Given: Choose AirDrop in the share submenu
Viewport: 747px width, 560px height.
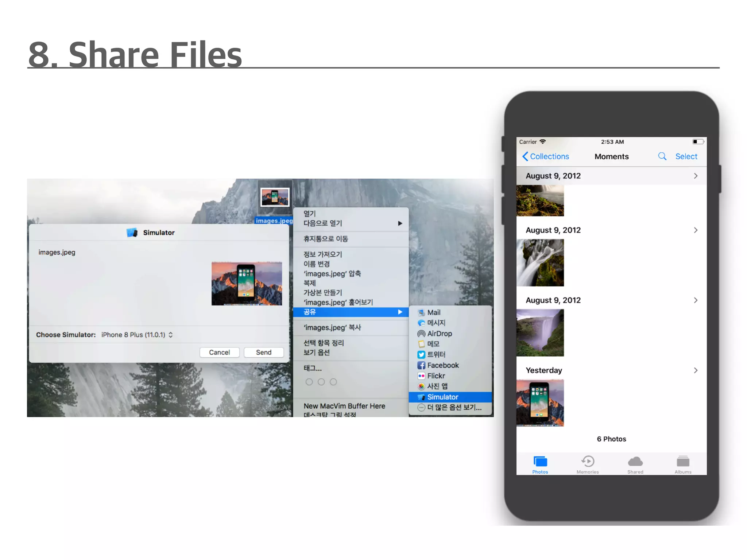Looking at the screenshot, I should point(439,334).
